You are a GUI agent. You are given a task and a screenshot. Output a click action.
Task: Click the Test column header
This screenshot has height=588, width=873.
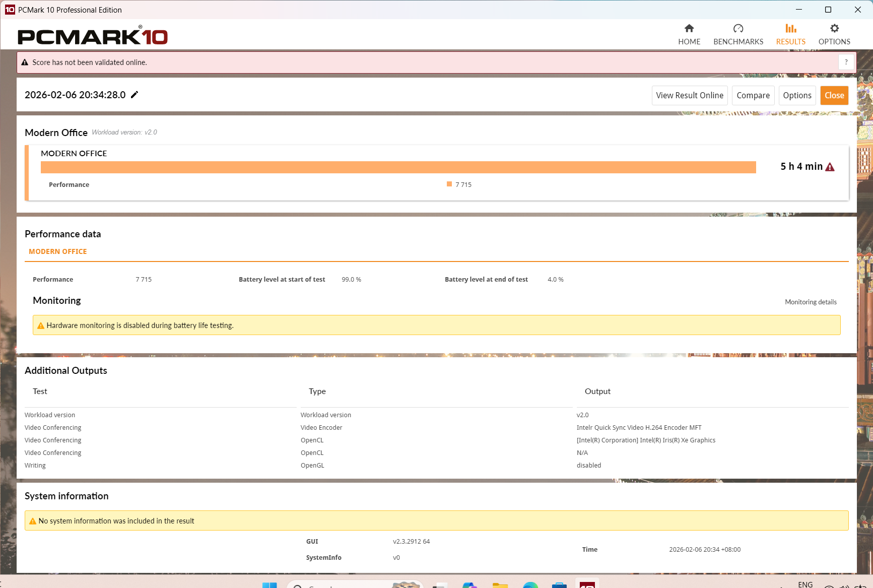pyautogui.click(x=40, y=391)
